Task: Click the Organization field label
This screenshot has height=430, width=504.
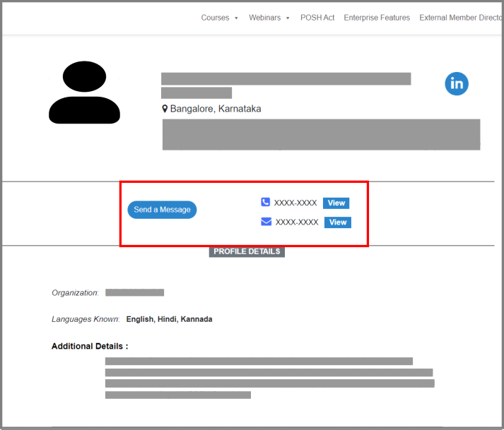Action: [x=75, y=293]
